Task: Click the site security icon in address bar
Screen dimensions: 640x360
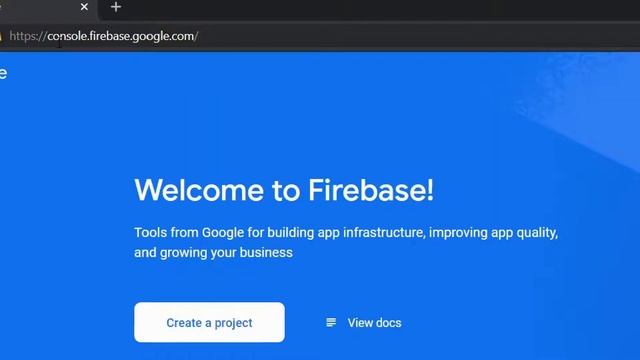Action: point(1,37)
